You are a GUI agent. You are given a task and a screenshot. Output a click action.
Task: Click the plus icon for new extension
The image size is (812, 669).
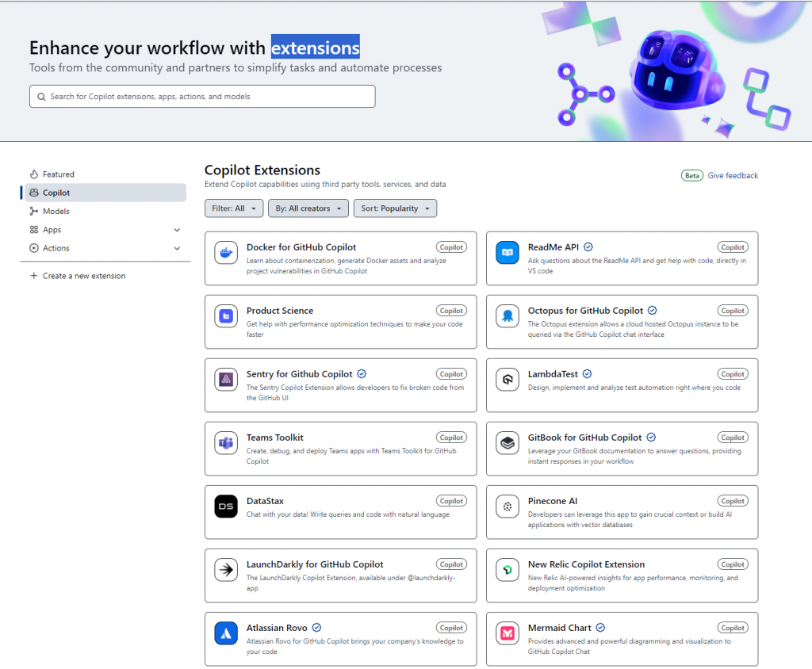click(x=33, y=276)
